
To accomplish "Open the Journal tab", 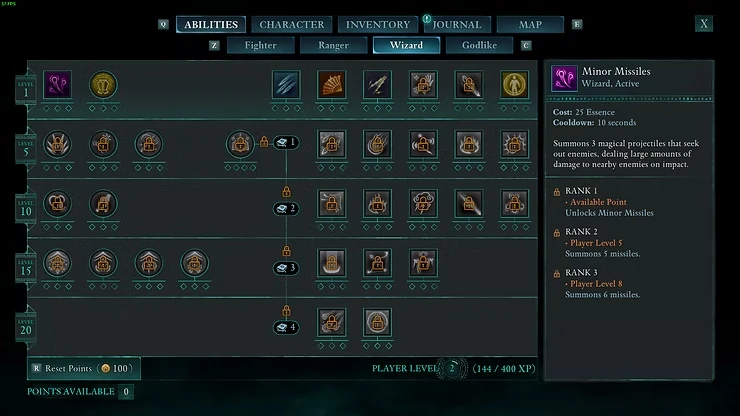I will (x=457, y=25).
